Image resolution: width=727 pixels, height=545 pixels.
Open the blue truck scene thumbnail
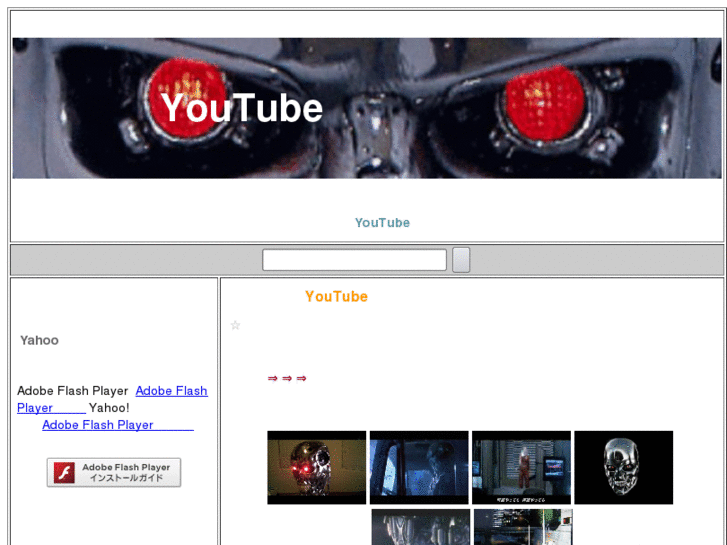pyautogui.click(x=419, y=468)
